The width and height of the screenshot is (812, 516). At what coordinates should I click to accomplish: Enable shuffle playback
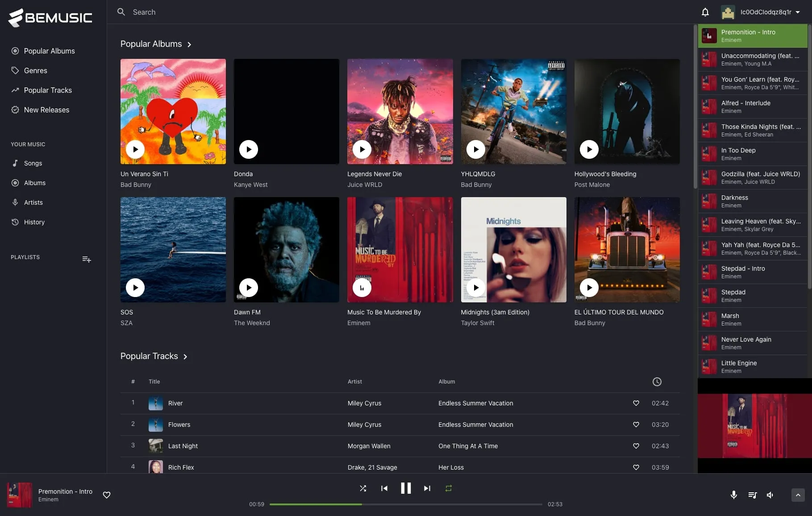(x=362, y=488)
